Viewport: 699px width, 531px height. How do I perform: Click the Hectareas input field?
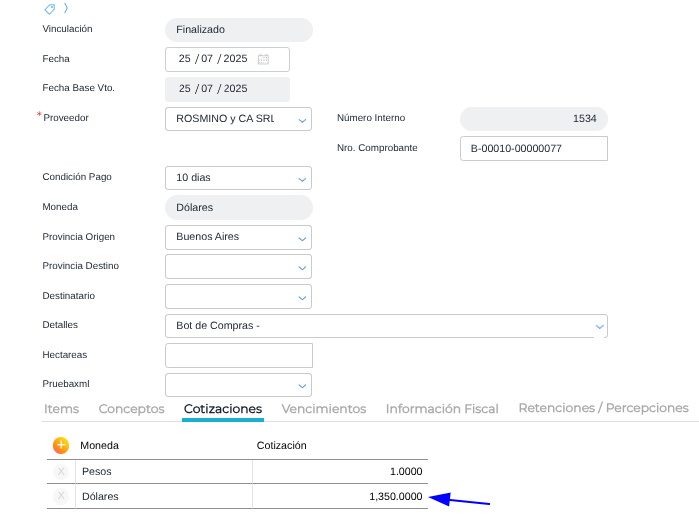pyautogui.click(x=238, y=356)
